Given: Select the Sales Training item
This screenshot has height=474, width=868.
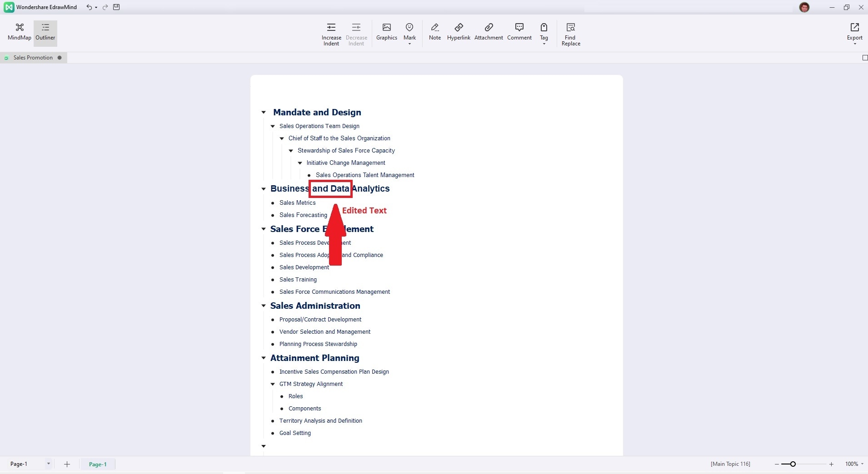Looking at the screenshot, I should 298,280.
